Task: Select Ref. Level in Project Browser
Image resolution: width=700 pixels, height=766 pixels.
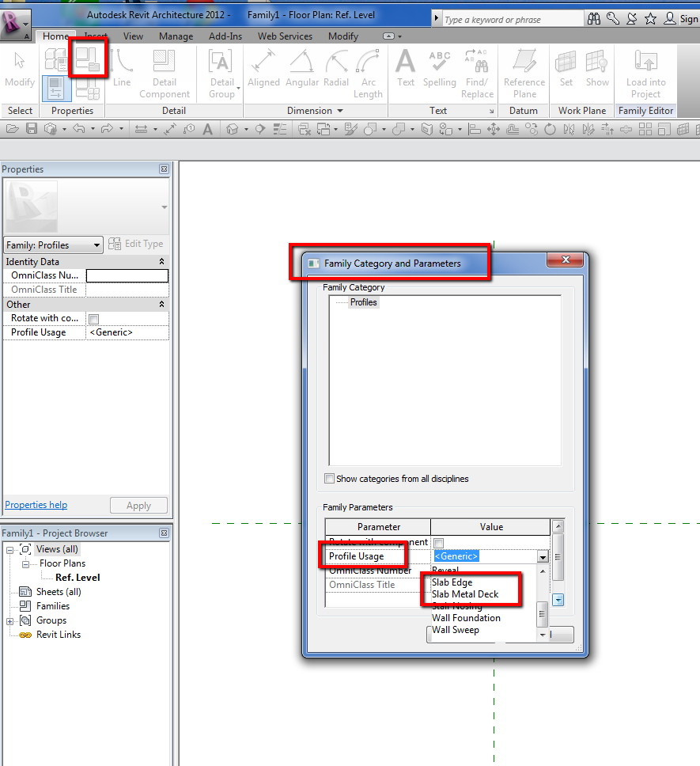Action: (78, 578)
